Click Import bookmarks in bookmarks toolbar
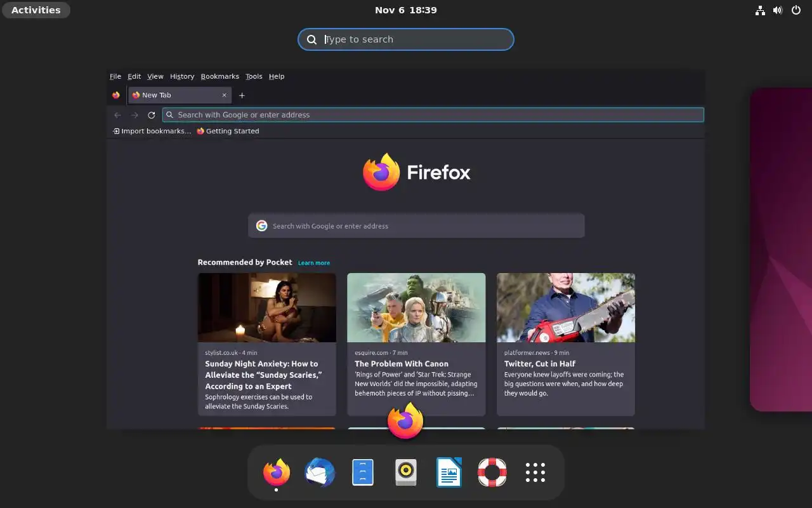The height and width of the screenshot is (508, 812). [x=152, y=131]
